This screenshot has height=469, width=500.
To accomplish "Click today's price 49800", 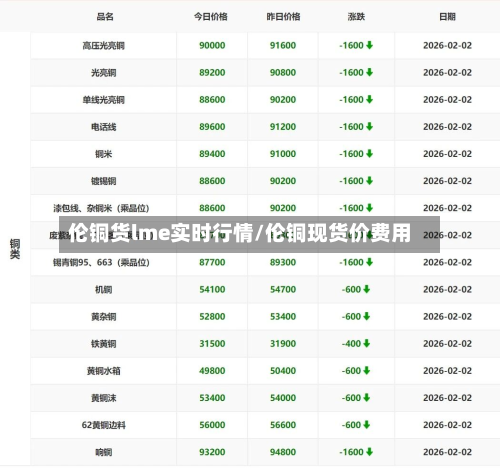I will point(212,371).
